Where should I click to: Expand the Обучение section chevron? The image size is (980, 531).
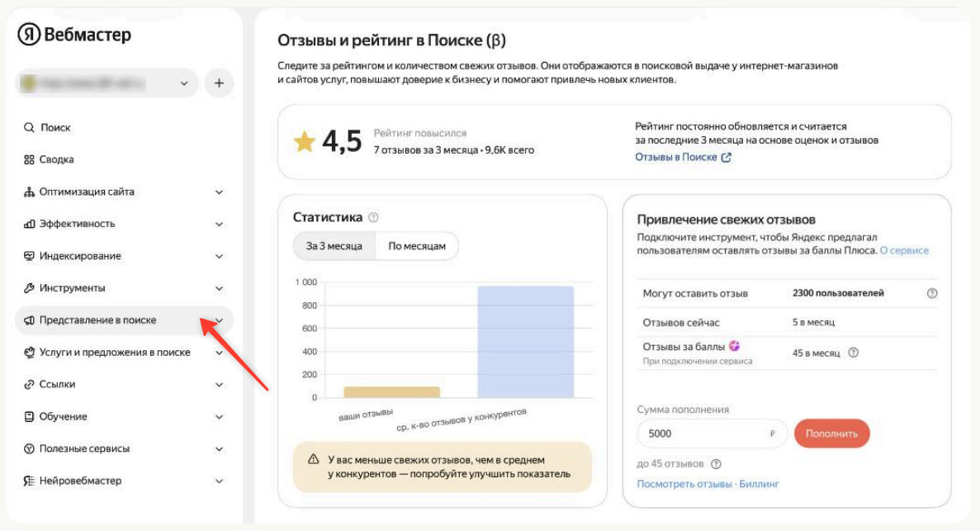click(220, 417)
